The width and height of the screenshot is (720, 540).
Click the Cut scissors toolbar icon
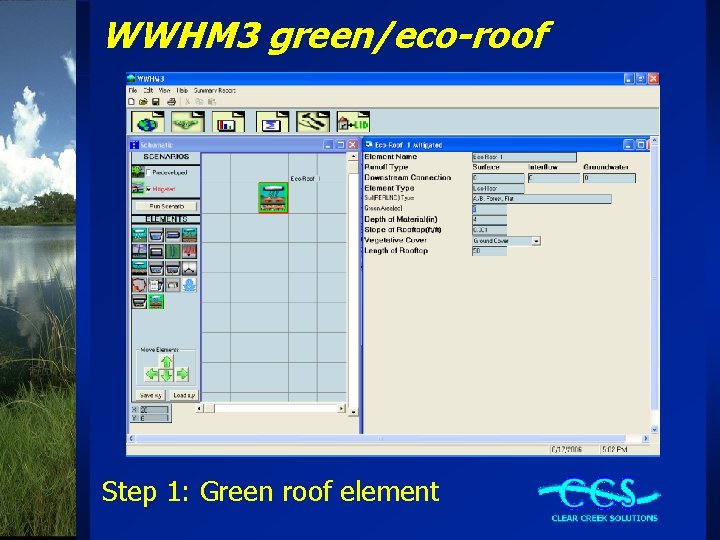click(x=187, y=102)
